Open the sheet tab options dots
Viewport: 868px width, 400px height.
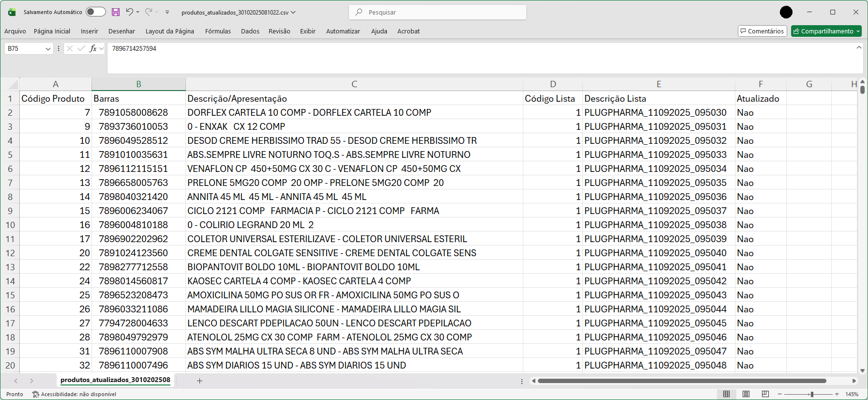[x=522, y=381]
